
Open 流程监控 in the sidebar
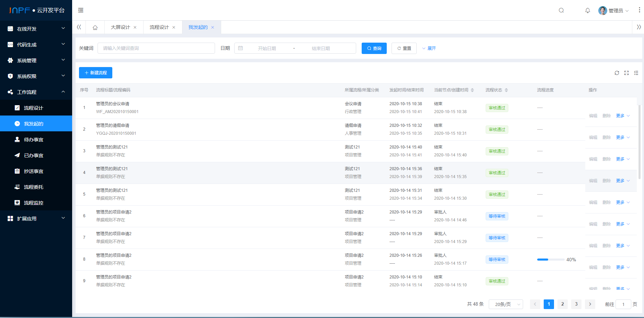pos(33,202)
